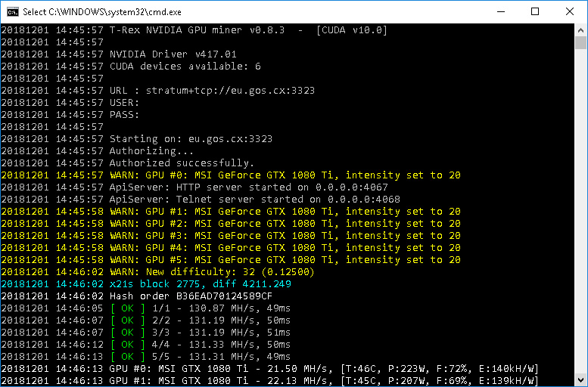Click the window title 'Select C:\WINDOWS\system32\cmd.exe'

[102, 12]
